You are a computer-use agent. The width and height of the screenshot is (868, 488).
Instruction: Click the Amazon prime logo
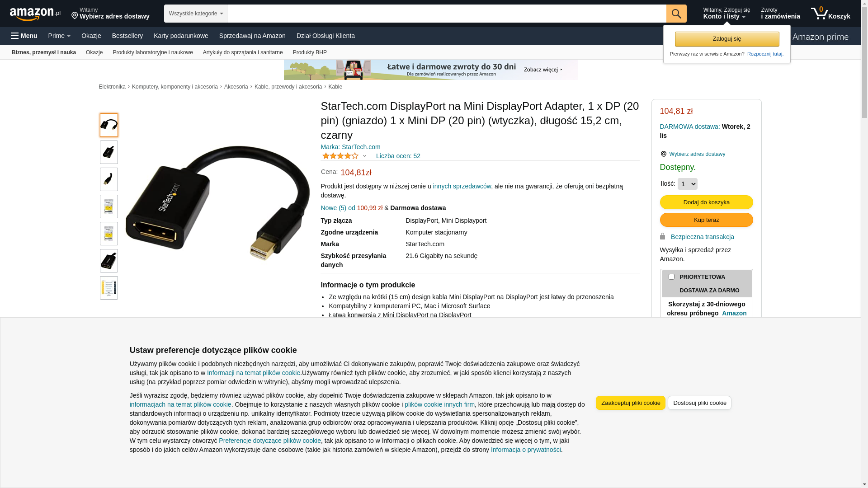(820, 37)
